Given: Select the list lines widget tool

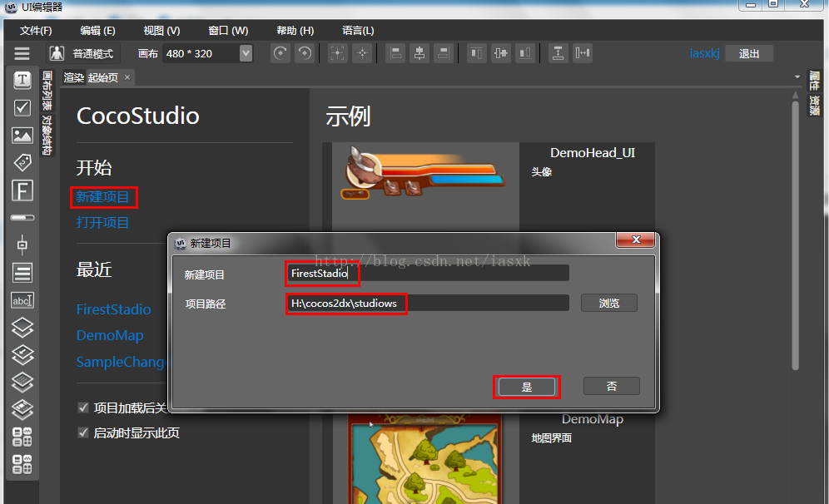Looking at the screenshot, I should [22, 273].
